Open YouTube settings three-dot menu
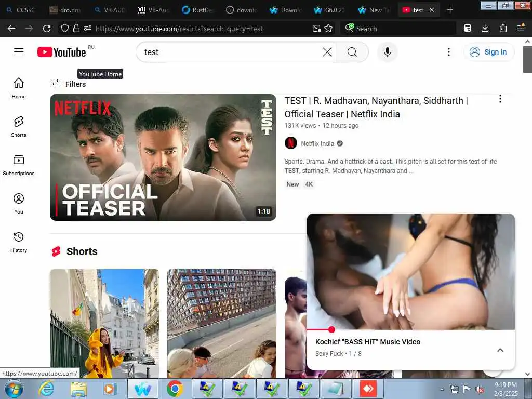Viewport: 532px width, 399px height. click(448, 52)
